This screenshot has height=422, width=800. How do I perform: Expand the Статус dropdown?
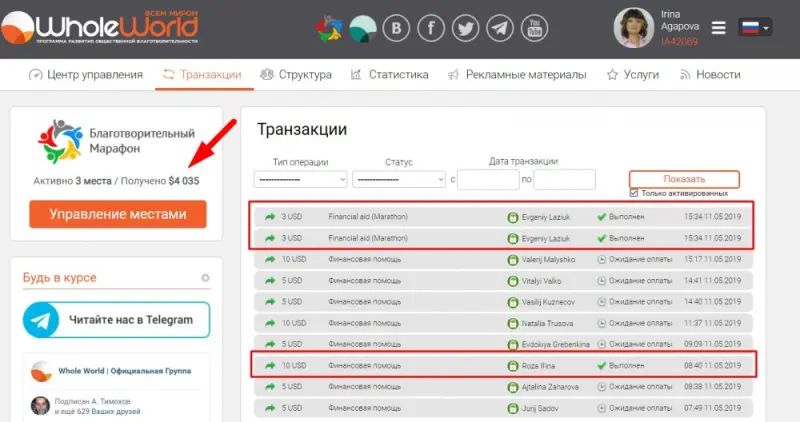point(398,179)
